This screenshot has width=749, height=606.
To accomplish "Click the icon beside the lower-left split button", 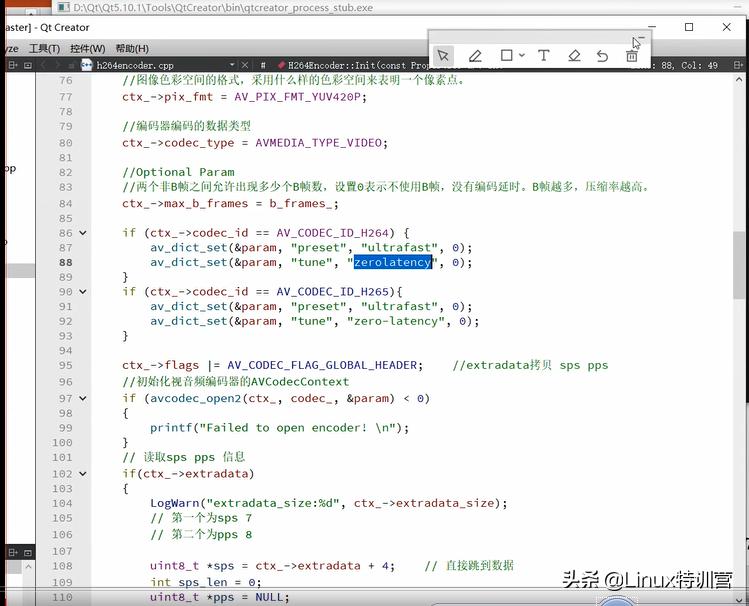I will point(28,553).
